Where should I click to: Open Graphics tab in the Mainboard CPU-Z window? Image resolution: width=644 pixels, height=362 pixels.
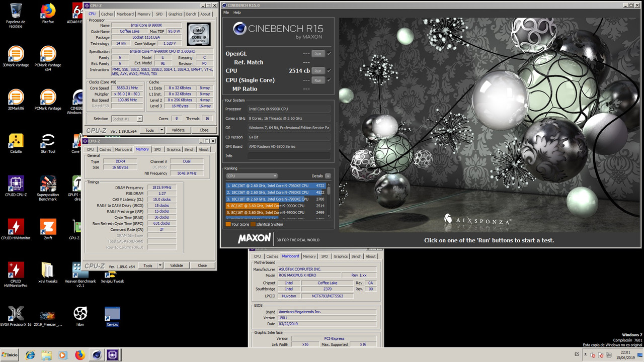341,256
